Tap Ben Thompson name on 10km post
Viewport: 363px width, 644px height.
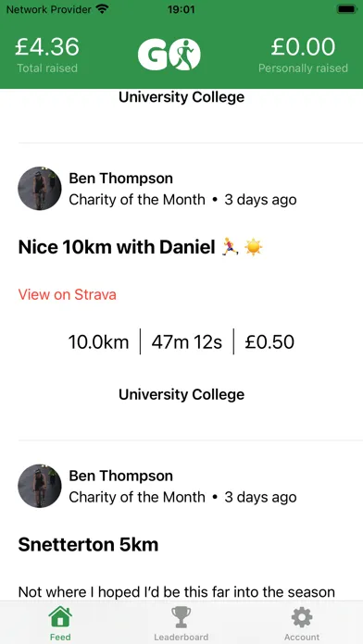coord(121,179)
